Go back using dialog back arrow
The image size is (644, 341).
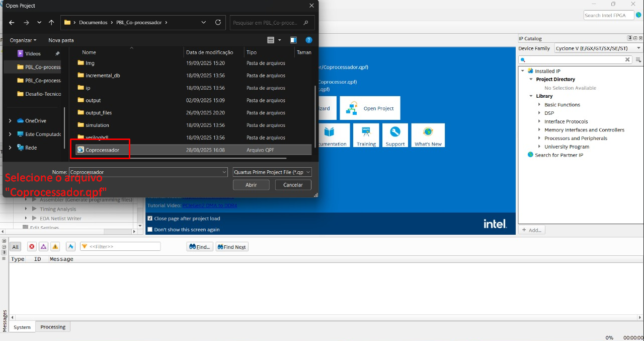[12, 23]
